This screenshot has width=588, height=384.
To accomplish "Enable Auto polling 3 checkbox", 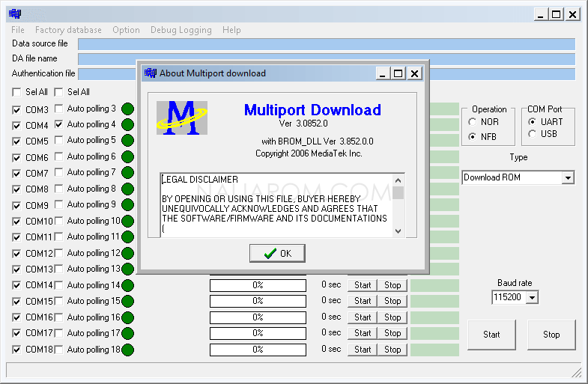I will click(x=58, y=109).
